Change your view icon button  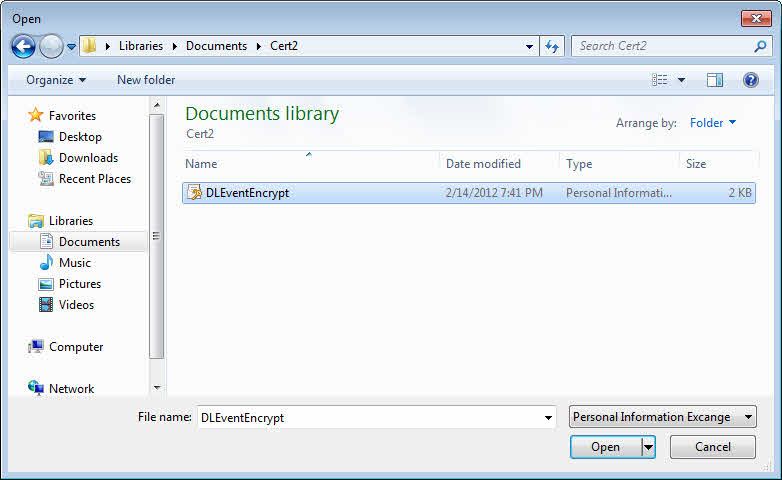pyautogui.click(x=659, y=80)
